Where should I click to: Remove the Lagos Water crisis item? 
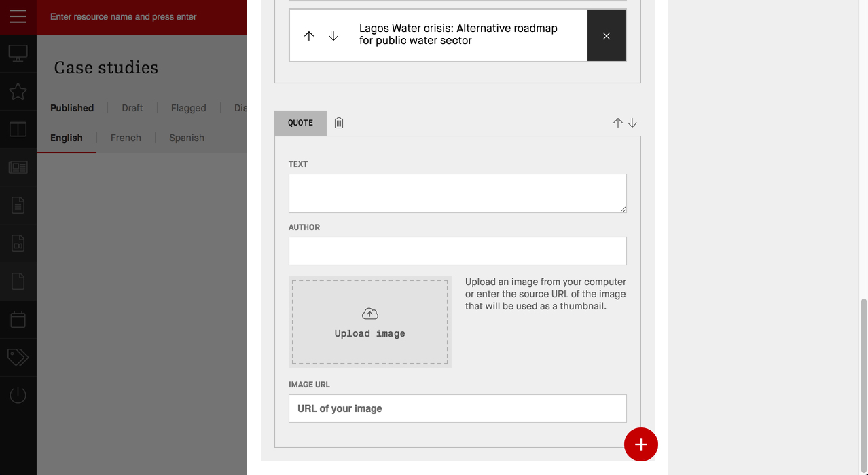[607, 36]
